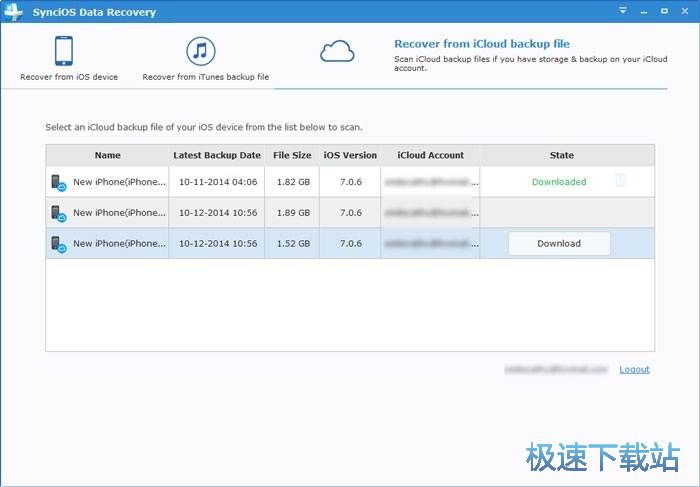Select the device icon of the 1.82 GB backup
Screen dimensions: 700x487
click(x=58, y=183)
